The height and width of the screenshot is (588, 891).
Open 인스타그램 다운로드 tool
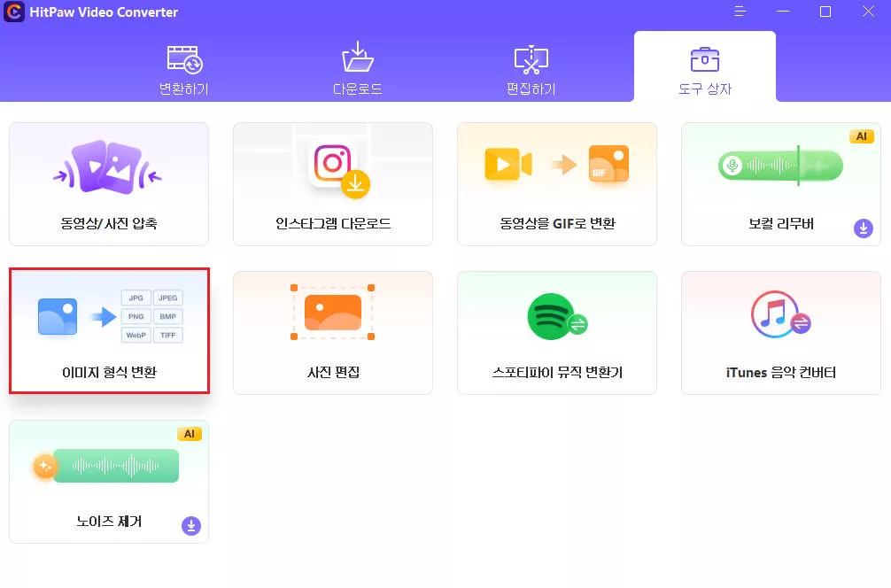click(x=333, y=184)
